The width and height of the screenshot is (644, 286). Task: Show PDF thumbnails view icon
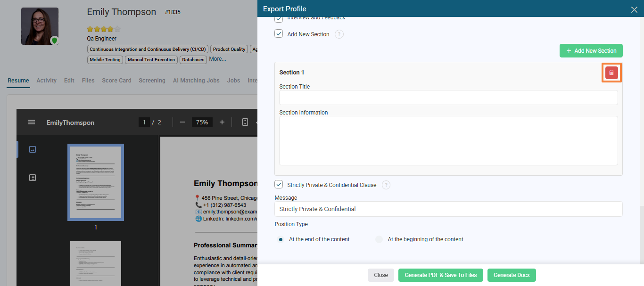33,149
